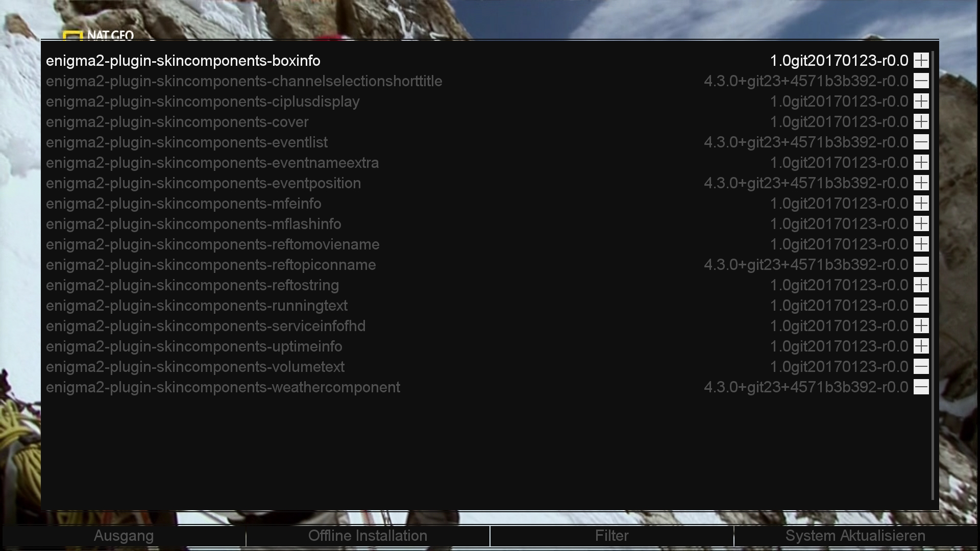Click the Ausgang button
This screenshot has width=980, height=551.
point(124,536)
